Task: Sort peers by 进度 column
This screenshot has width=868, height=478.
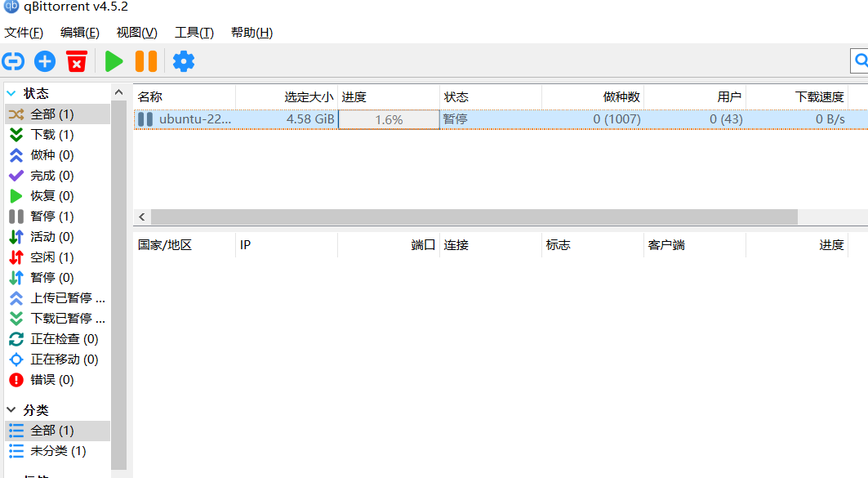Action: pyautogui.click(x=797, y=245)
